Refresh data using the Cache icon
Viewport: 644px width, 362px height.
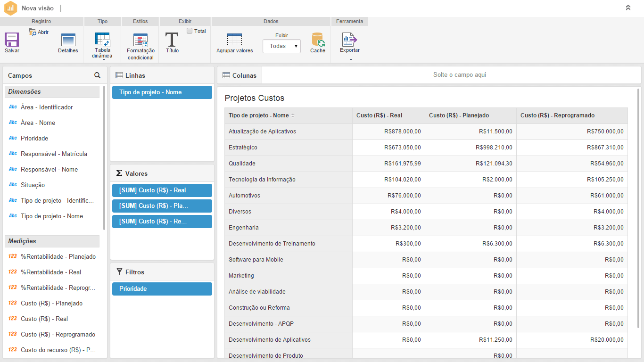point(318,40)
